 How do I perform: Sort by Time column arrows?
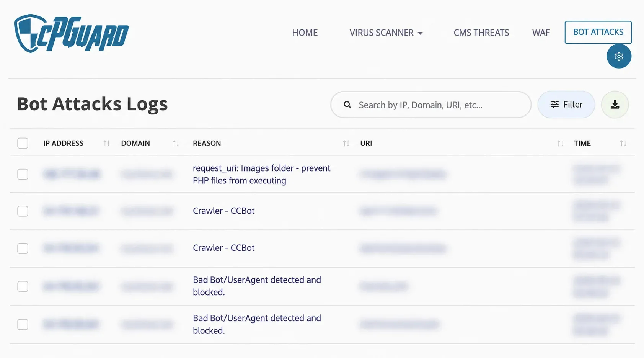pyautogui.click(x=623, y=143)
